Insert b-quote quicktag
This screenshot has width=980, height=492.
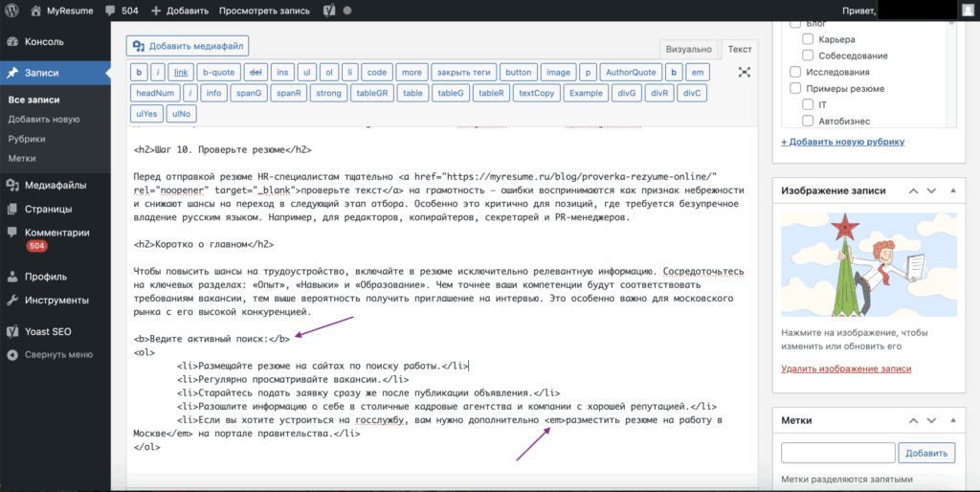(219, 73)
